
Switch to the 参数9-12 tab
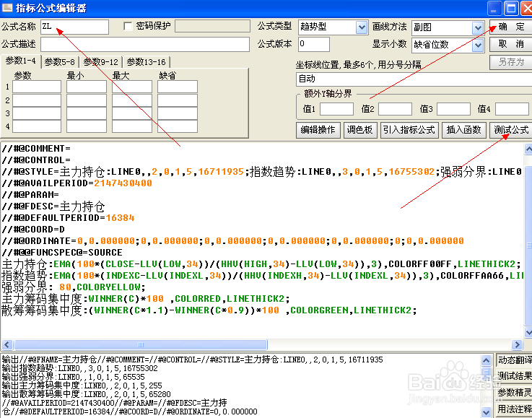coord(101,62)
